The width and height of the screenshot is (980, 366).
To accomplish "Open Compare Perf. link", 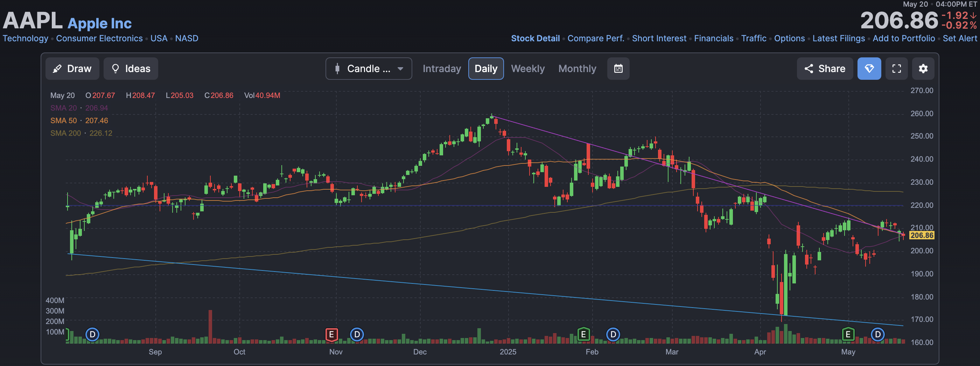I will (596, 38).
